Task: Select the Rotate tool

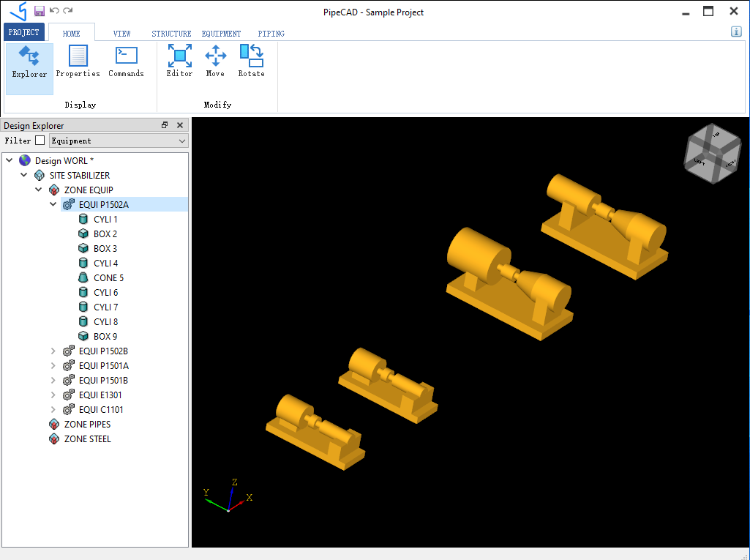Action: coord(252,62)
